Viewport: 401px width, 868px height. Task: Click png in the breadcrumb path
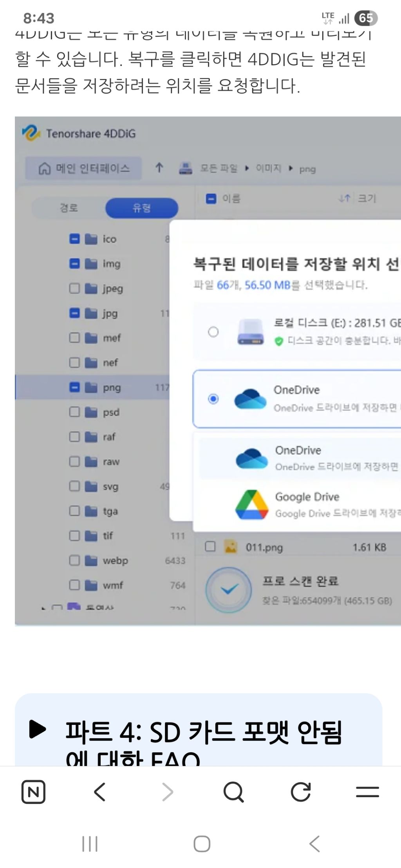307,169
